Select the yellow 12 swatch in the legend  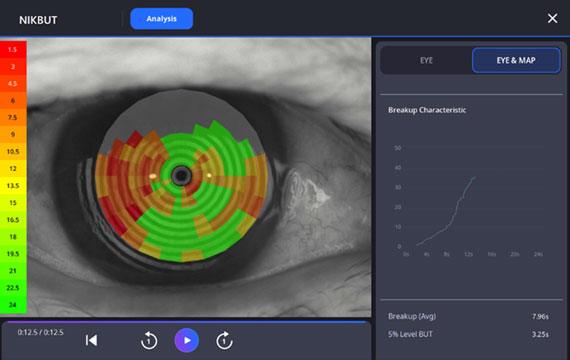[x=13, y=168]
